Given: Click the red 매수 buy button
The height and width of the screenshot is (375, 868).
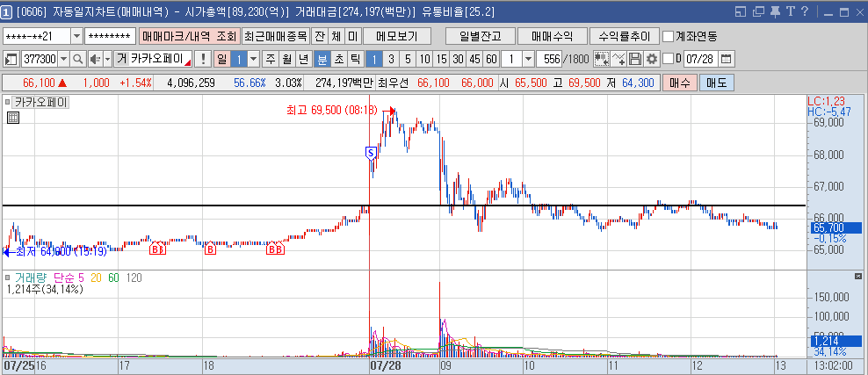Looking at the screenshot, I should 679,83.
